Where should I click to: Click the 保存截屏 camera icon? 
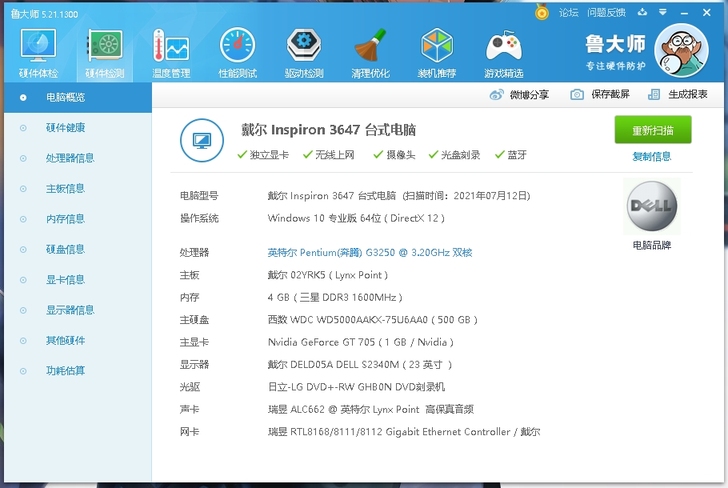[577, 95]
